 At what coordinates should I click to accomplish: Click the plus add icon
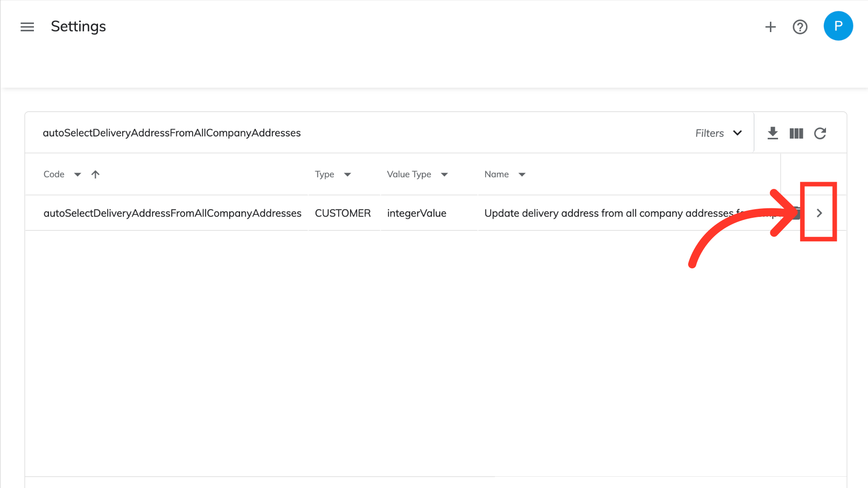770,27
